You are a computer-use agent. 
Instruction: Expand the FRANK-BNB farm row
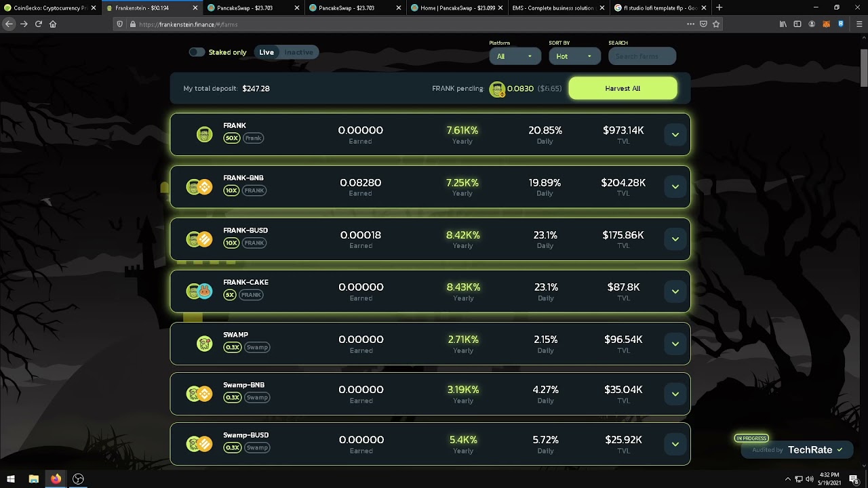(x=675, y=186)
